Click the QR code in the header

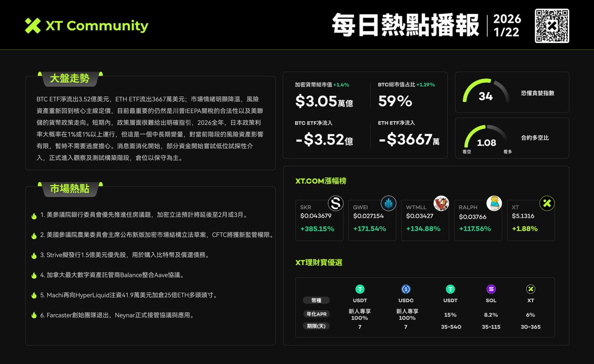tap(552, 26)
